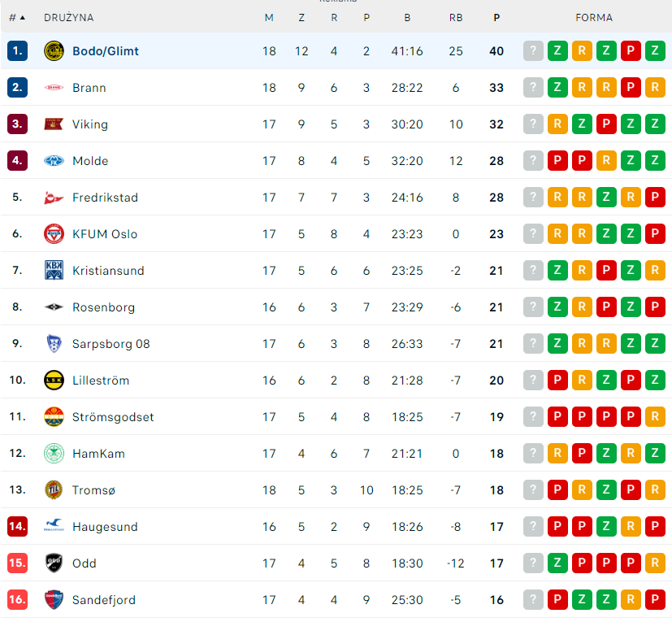Click the Bodo/Glimt club logo
The width and height of the screenshot is (672, 622).
click(54, 51)
